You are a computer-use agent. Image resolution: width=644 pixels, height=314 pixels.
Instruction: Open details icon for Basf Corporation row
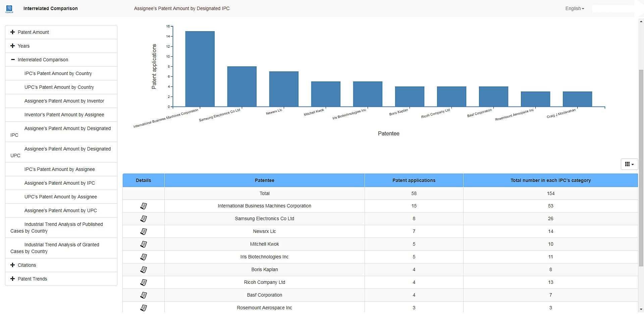tap(144, 295)
